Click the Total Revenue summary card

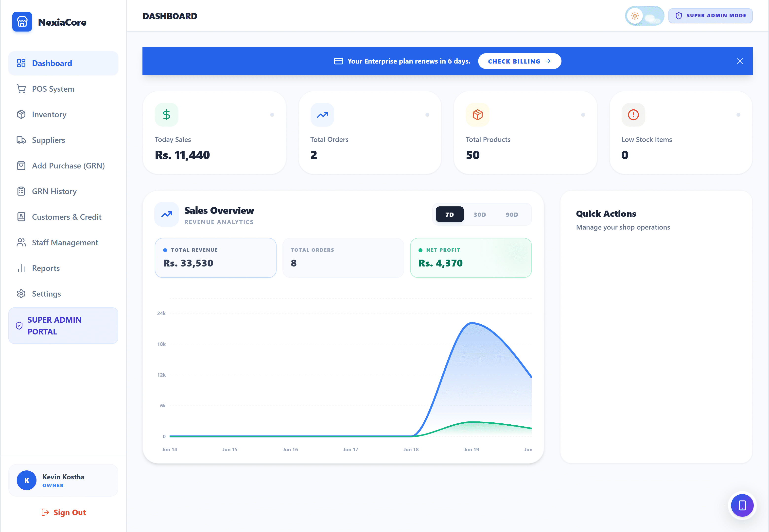(x=216, y=258)
